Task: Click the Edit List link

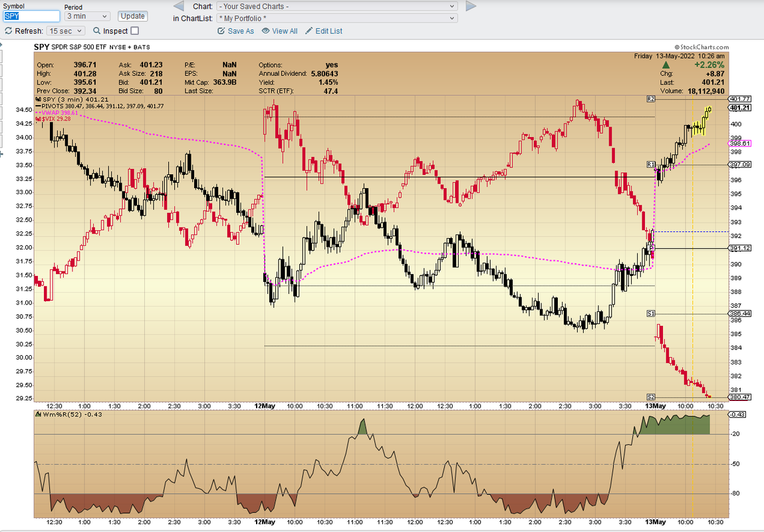Action: [x=329, y=31]
